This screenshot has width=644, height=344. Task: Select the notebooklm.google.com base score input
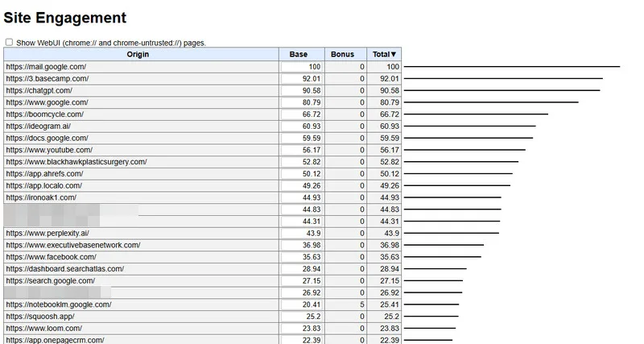(302, 305)
